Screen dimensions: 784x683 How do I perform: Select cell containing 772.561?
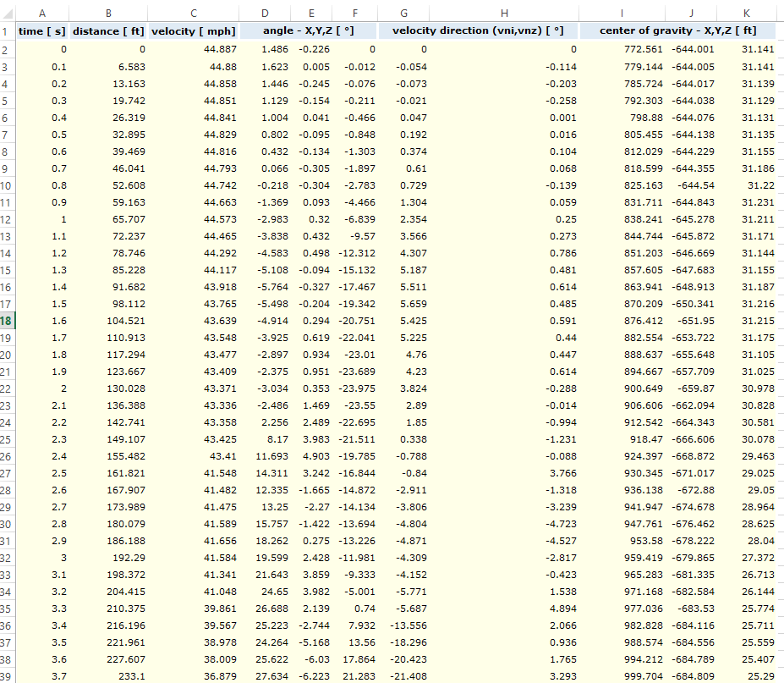pyautogui.click(x=622, y=50)
